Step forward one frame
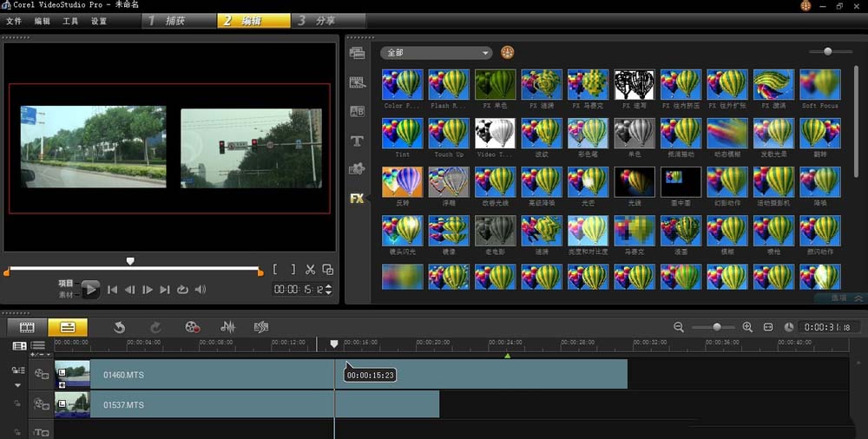The width and height of the screenshot is (868, 439). click(148, 290)
